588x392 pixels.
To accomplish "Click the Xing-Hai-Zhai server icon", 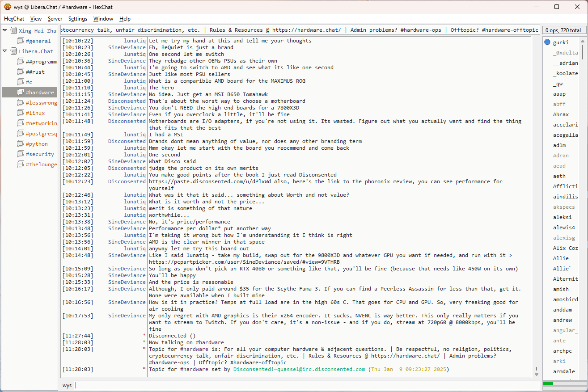I will click(13, 31).
